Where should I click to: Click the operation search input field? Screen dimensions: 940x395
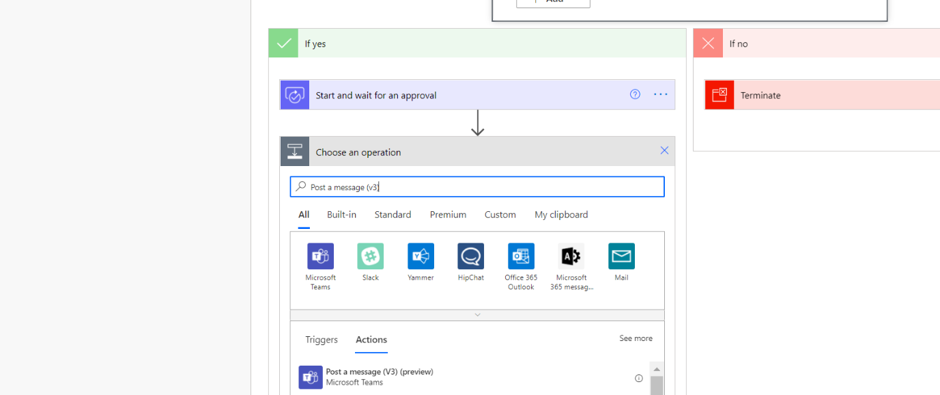pos(477,187)
